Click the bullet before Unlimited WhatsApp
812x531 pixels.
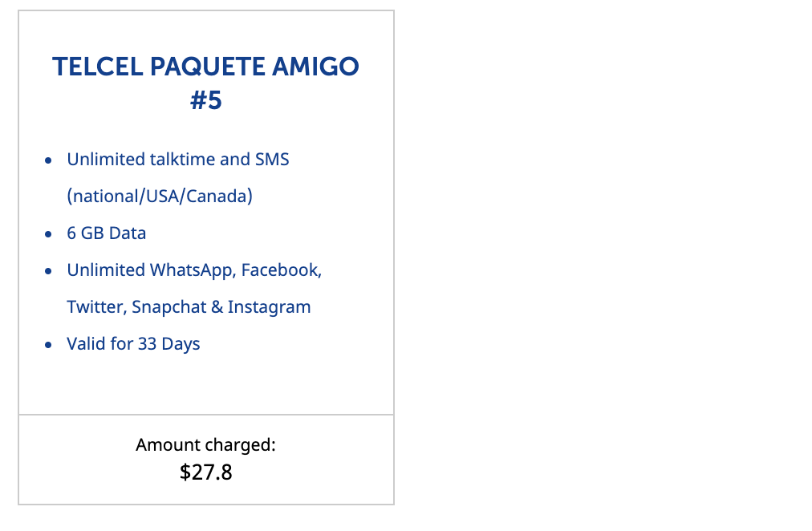pos(48,271)
